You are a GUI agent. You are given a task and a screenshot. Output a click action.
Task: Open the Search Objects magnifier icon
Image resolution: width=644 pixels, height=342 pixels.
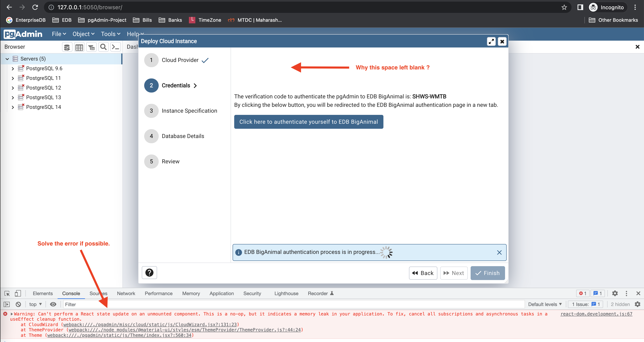tap(103, 47)
